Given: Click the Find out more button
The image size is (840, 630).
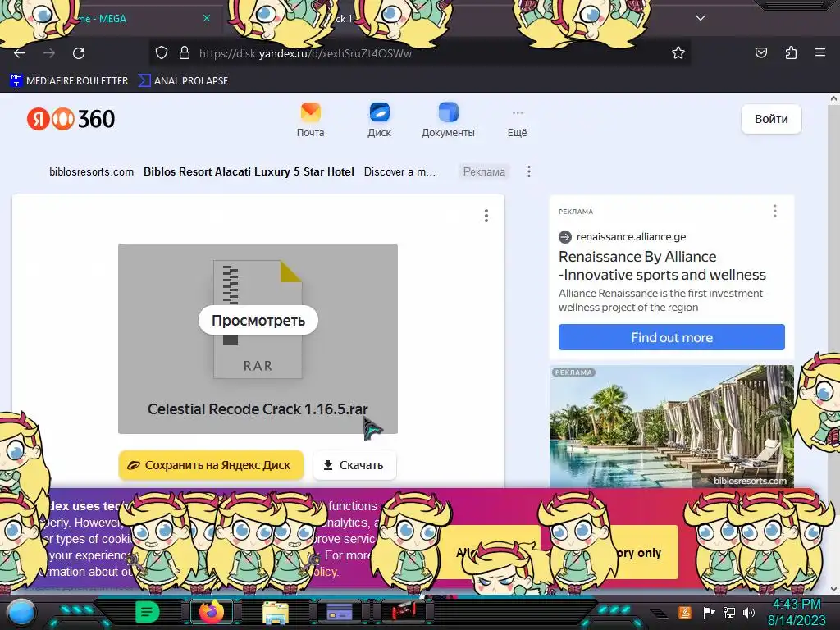Looking at the screenshot, I should (x=671, y=337).
